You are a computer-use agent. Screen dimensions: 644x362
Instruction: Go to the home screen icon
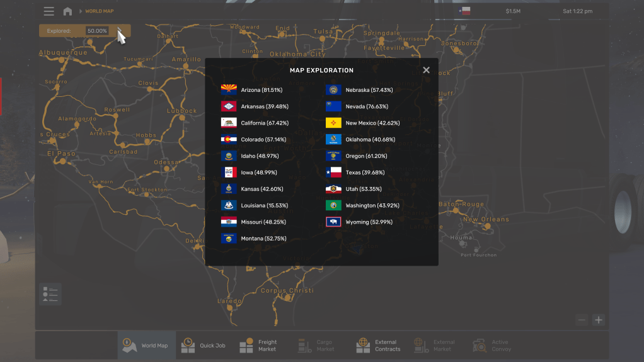tap(67, 11)
